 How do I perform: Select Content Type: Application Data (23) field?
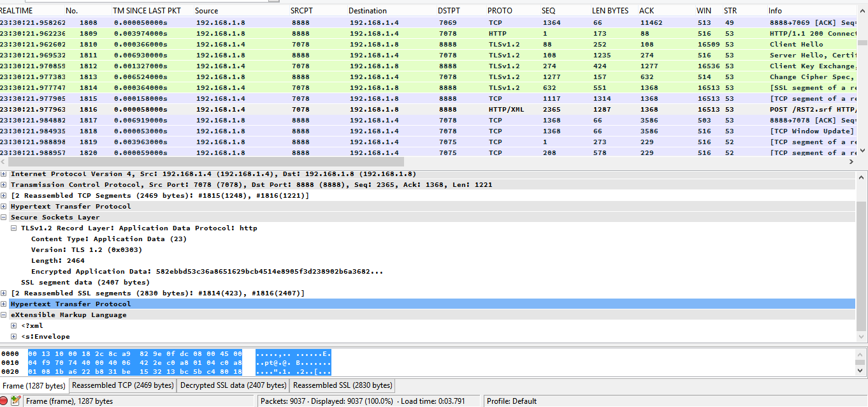coord(108,239)
